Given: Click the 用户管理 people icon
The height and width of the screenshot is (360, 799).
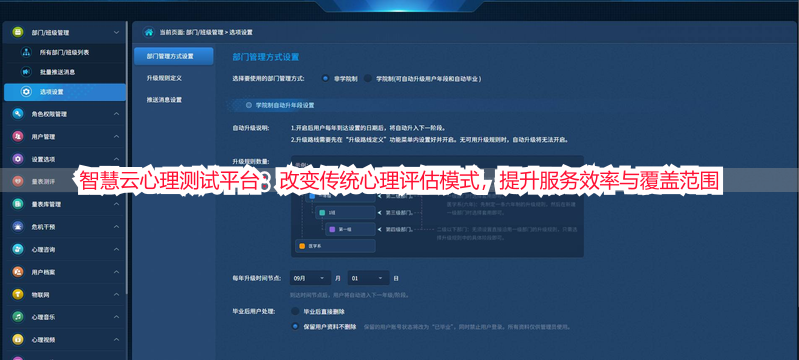Looking at the screenshot, I should tap(18, 137).
